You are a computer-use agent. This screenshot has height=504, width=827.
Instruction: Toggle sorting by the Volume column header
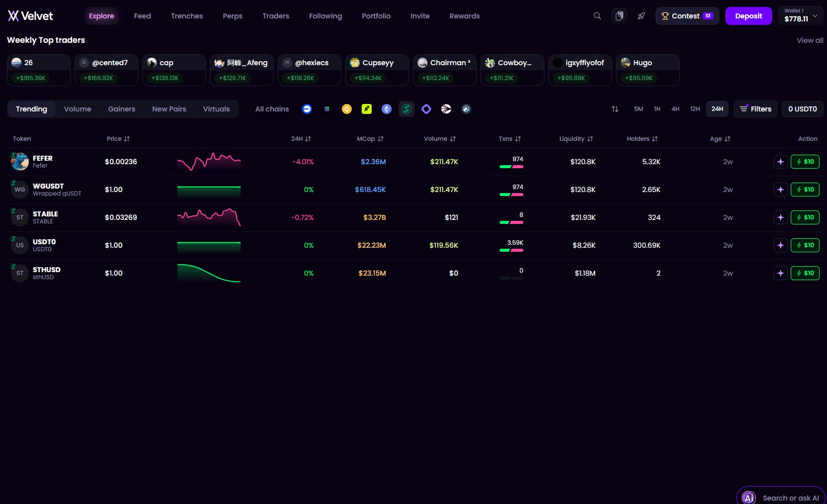click(x=440, y=139)
